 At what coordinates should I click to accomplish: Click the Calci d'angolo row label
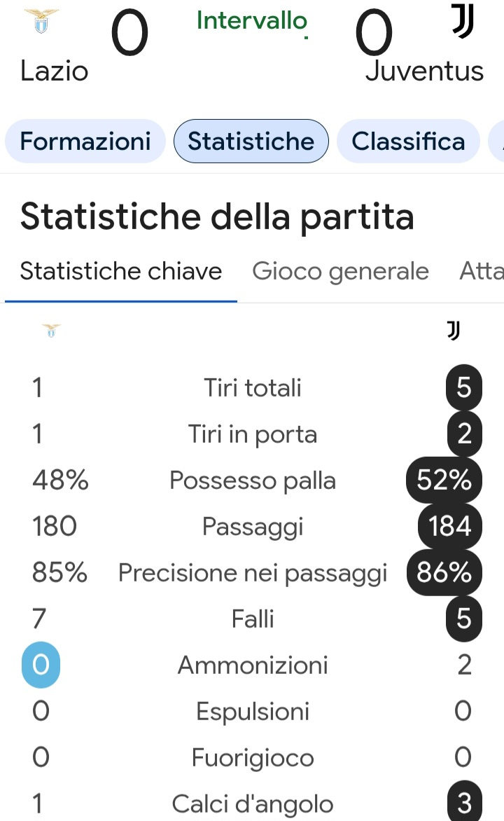click(x=252, y=803)
